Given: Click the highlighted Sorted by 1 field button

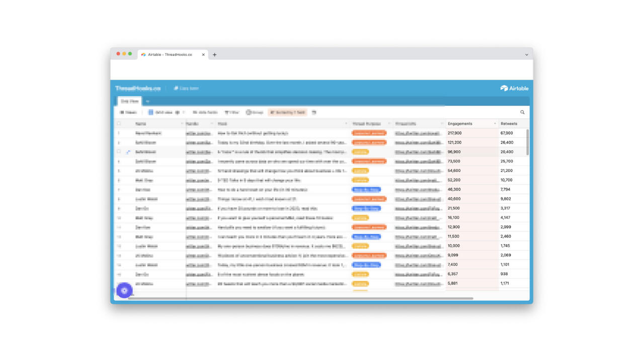Looking at the screenshot, I should 288,113.
